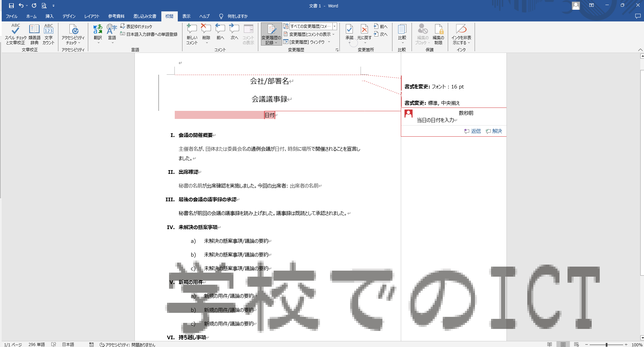Screen dimensions: 644x347
Task: Click the 書式変更: 標準, 中央揃え revision
Action: pyautogui.click(x=432, y=103)
